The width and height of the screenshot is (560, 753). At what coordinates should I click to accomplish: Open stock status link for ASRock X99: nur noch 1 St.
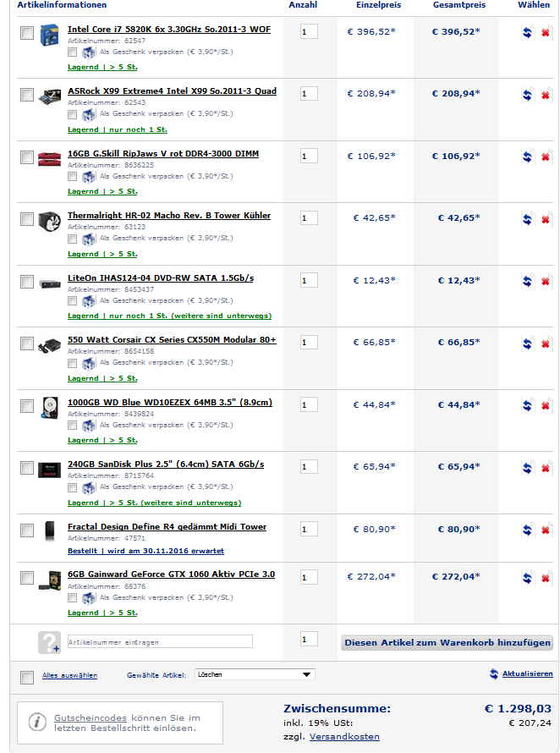118,129
